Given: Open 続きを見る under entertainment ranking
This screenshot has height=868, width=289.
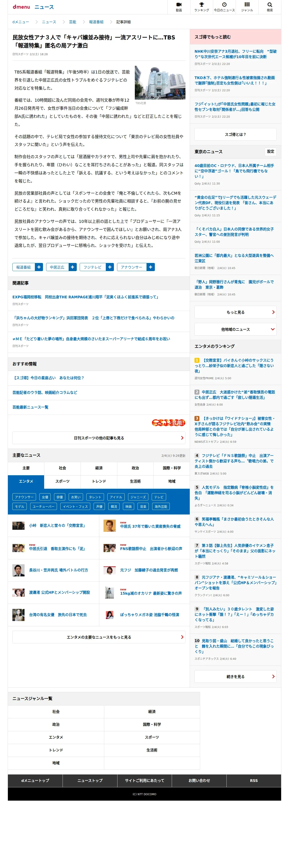Looking at the screenshot, I should pyautogui.click(x=235, y=676).
